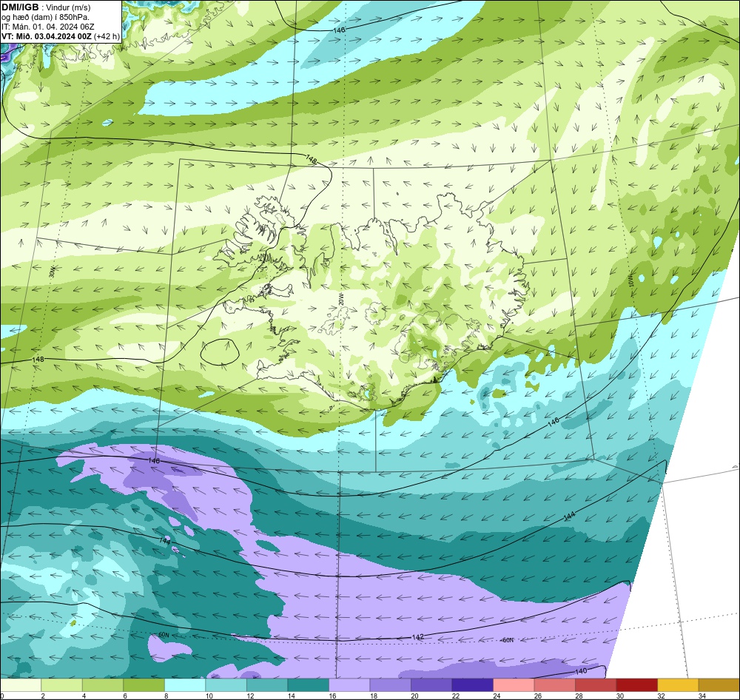The image size is (740, 700).
Task: Click the 30–32 m/s dark red legend swatch
Action: click(636, 685)
